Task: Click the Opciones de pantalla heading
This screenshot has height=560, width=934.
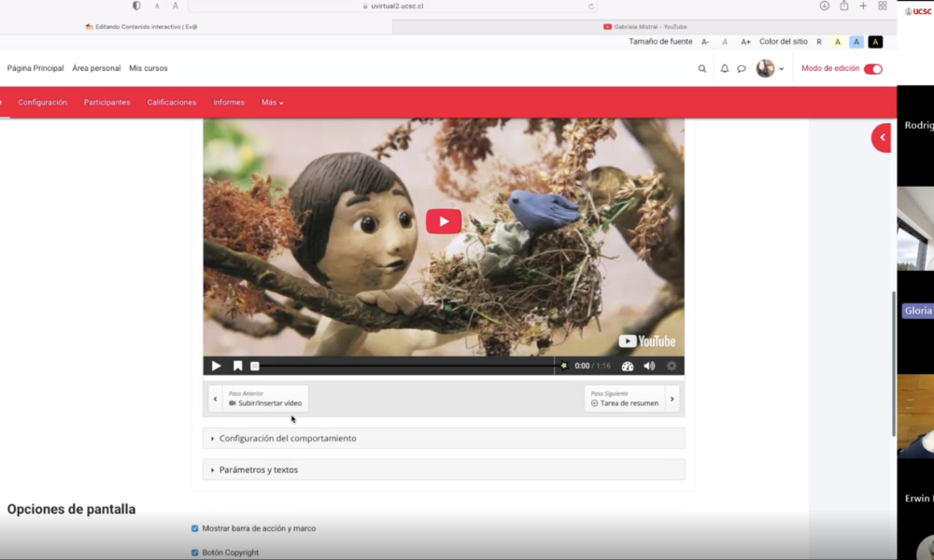Action: coord(72,510)
